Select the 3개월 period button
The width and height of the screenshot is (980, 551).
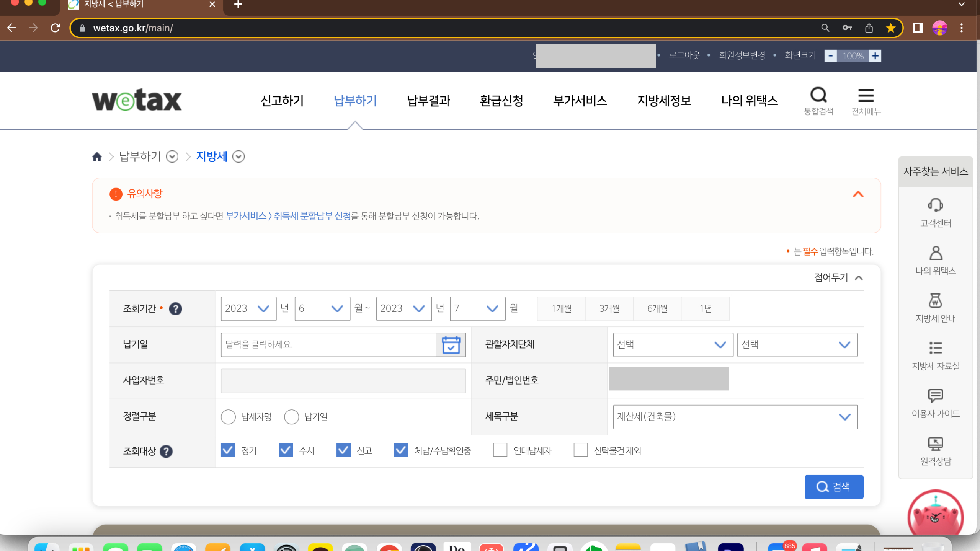click(609, 309)
